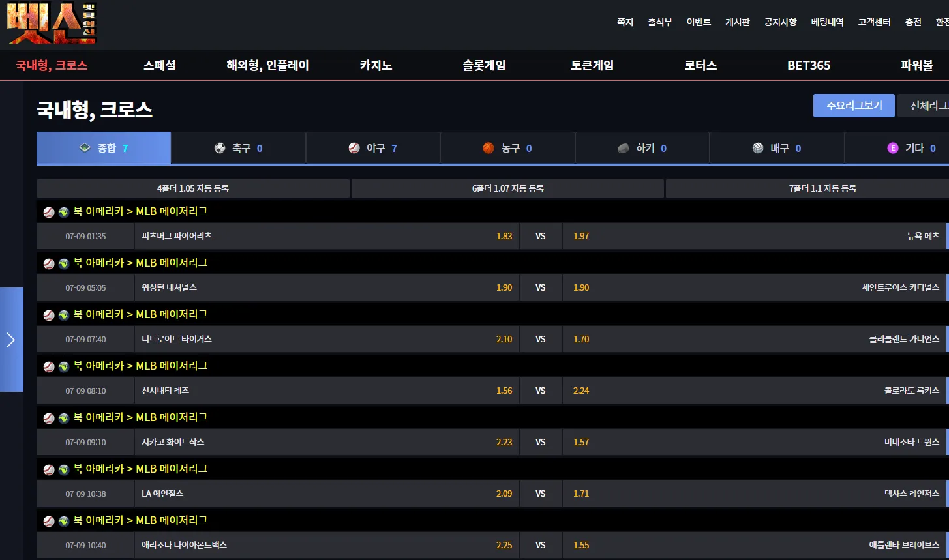Viewport: 949px width, 560px height.
Task: Click 6폴더 1.07 자동 등록 button
Action: (507, 188)
